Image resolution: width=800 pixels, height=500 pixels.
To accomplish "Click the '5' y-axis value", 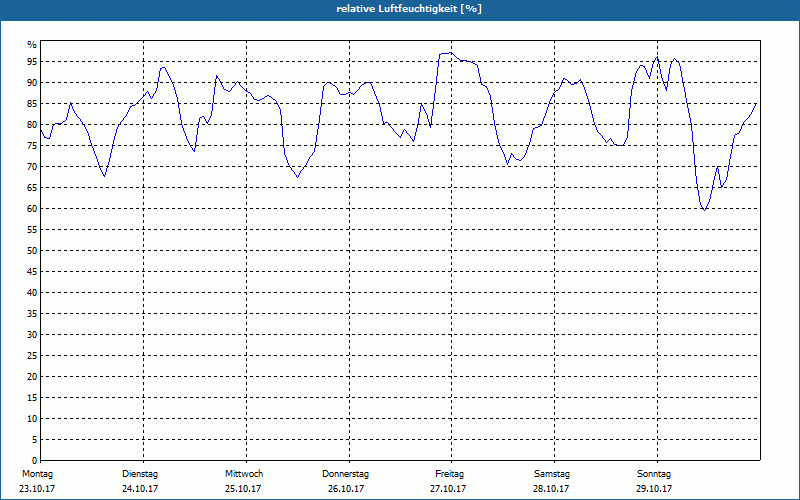I will [x=35, y=440].
